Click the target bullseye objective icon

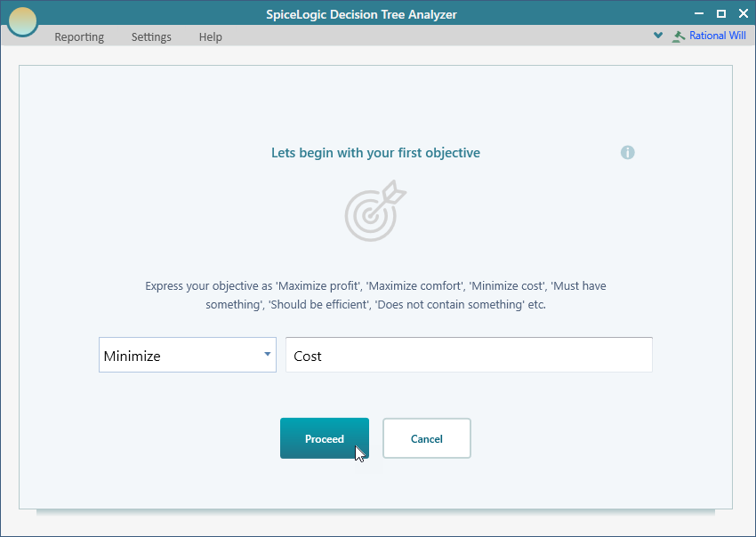tap(374, 211)
